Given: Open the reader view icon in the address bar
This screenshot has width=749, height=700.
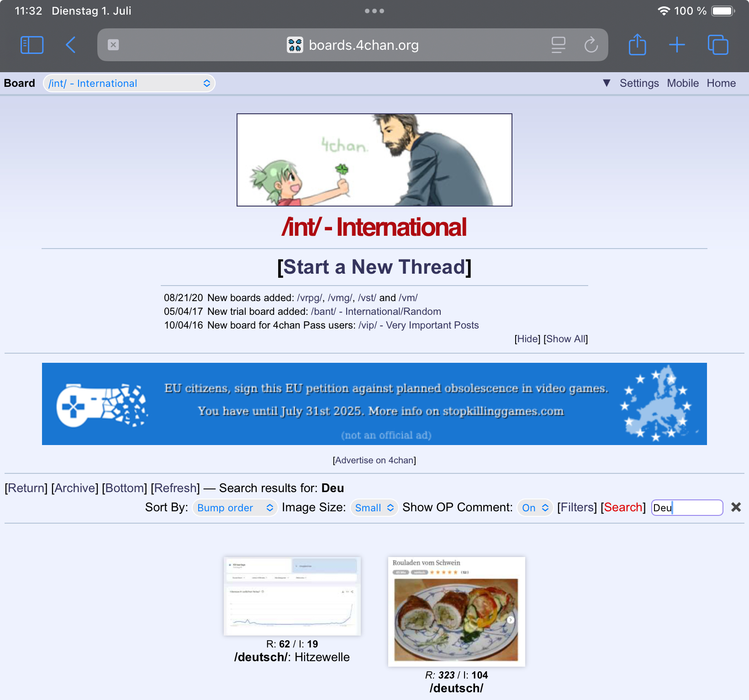Looking at the screenshot, I should pyautogui.click(x=558, y=45).
